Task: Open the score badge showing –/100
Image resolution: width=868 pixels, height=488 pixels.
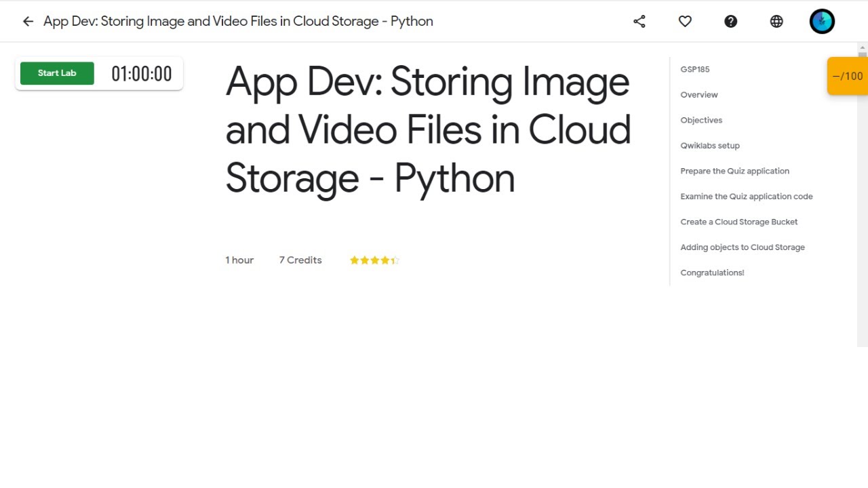Action: click(848, 76)
